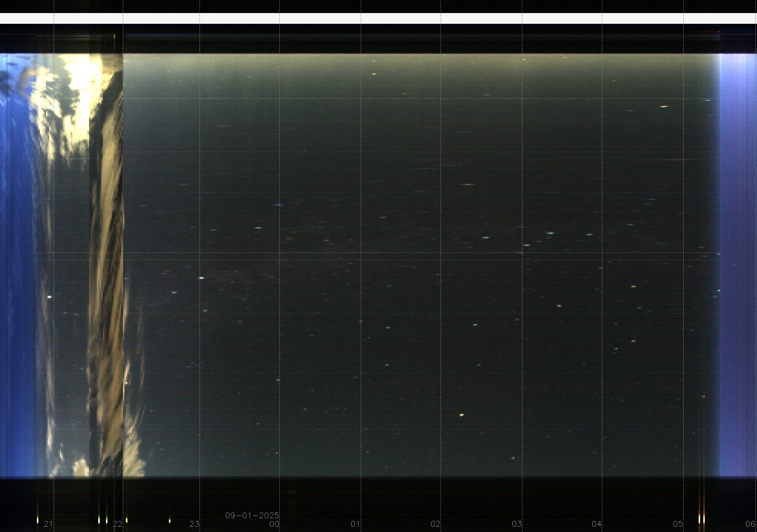Image resolution: width=757 pixels, height=532 pixels.
Task: Click the green-white streak between 22 and 23
Action: 169,520
